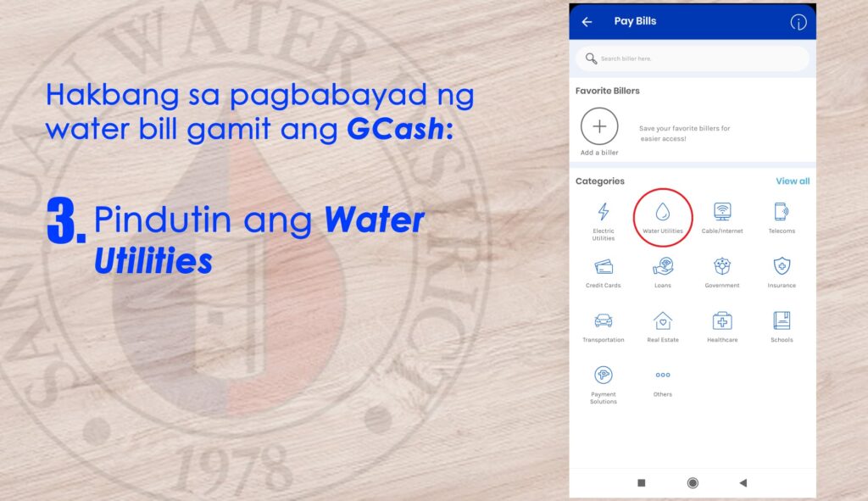Image resolution: width=868 pixels, height=501 pixels.
Task: Open the Cable/Internet category
Action: point(722,218)
